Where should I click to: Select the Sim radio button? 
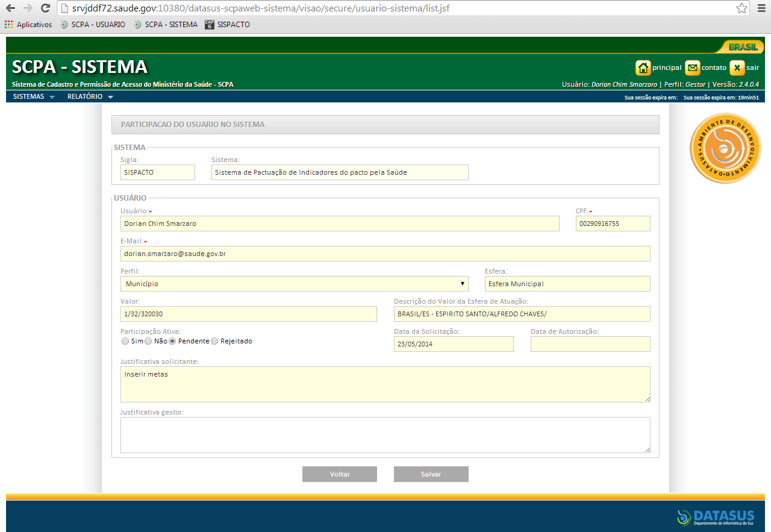pyautogui.click(x=125, y=341)
